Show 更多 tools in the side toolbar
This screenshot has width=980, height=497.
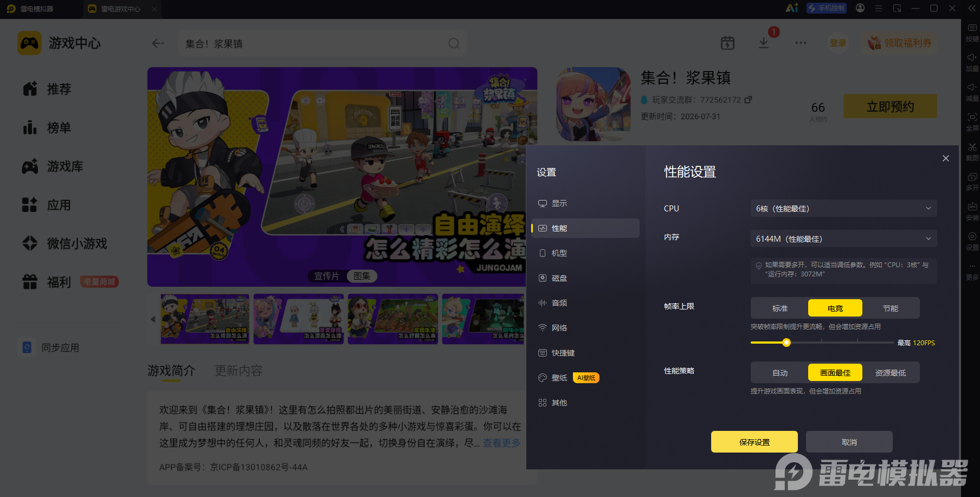pos(972,271)
